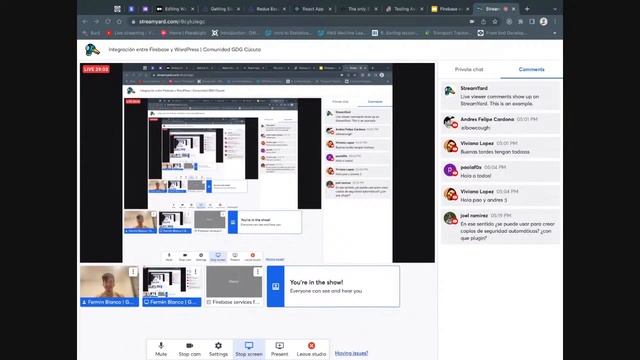This screenshot has height=360, width=640.
Task: Bookmark this page with the star icon
Action: coord(495,22)
